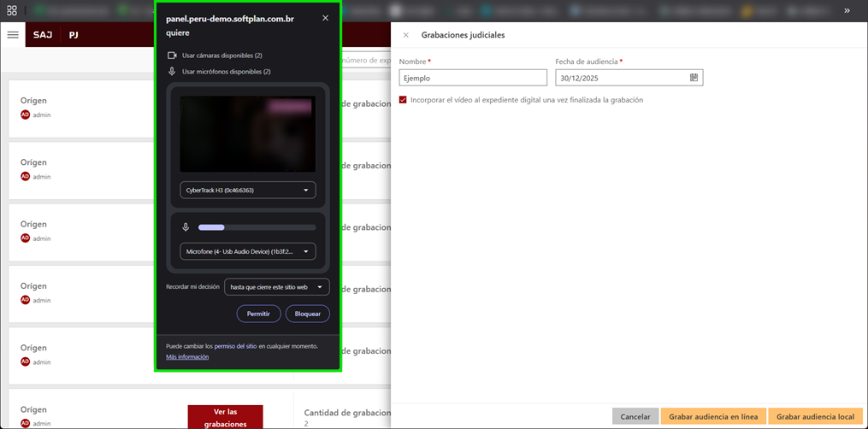The width and height of the screenshot is (868, 429).
Task: Click the browser apps grid icon
Action: 12,10
